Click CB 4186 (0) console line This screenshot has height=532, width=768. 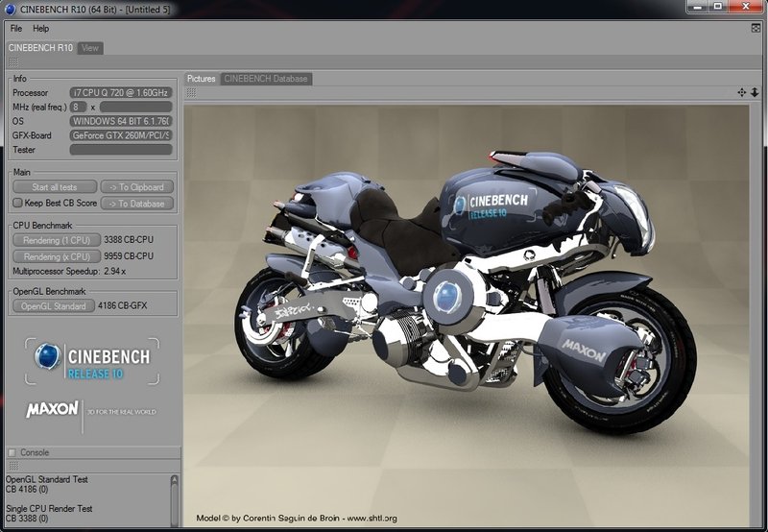pos(27,489)
